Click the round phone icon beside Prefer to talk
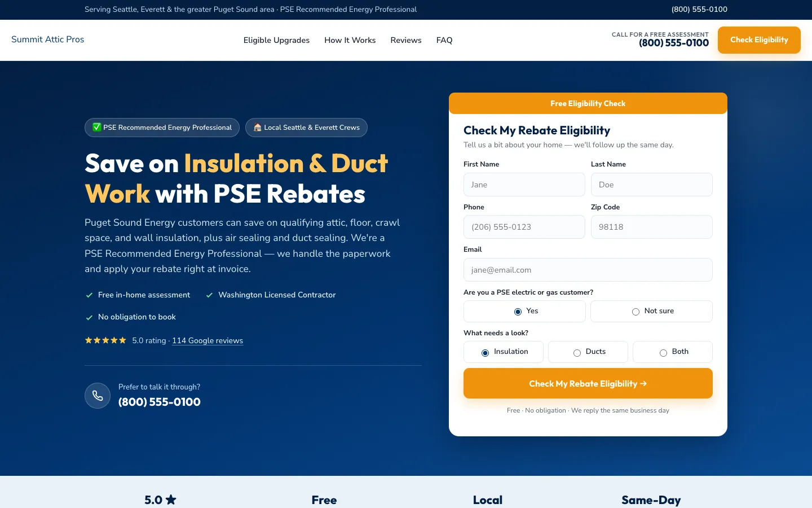The height and width of the screenshot is (508, 812). tap(98, 396)
